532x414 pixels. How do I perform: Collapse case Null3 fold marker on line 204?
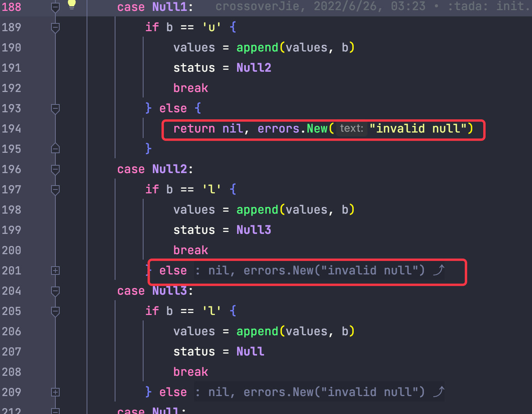tap(55, 291)
